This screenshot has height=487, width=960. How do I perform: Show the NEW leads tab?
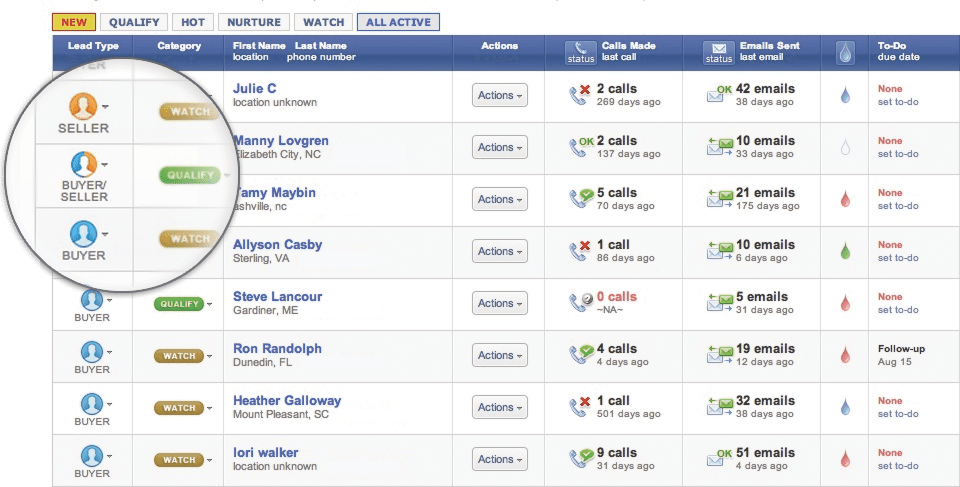click(74, 22)
